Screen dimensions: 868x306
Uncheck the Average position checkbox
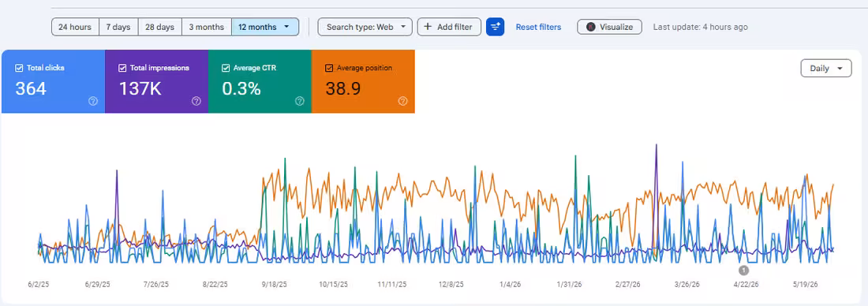(329, 68)
